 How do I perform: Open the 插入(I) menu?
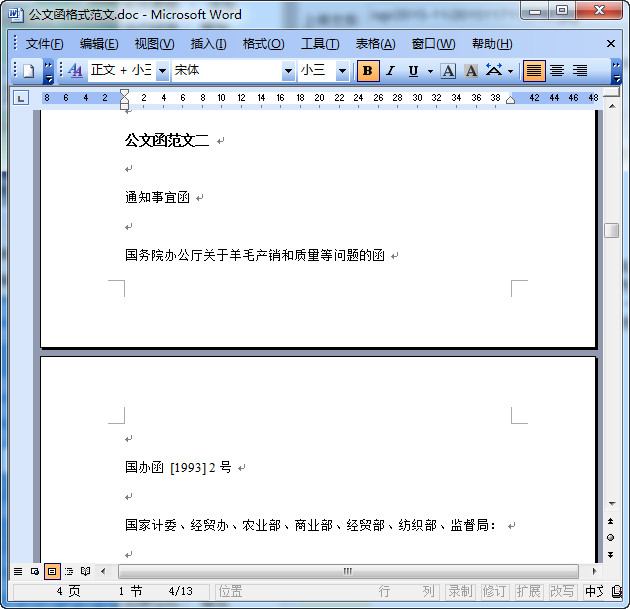[x=208, y=44]
